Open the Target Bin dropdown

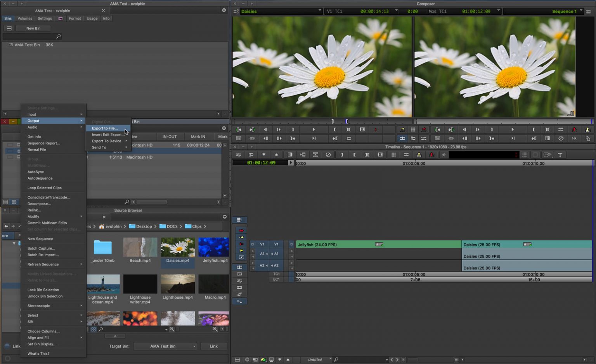point(165,346)
